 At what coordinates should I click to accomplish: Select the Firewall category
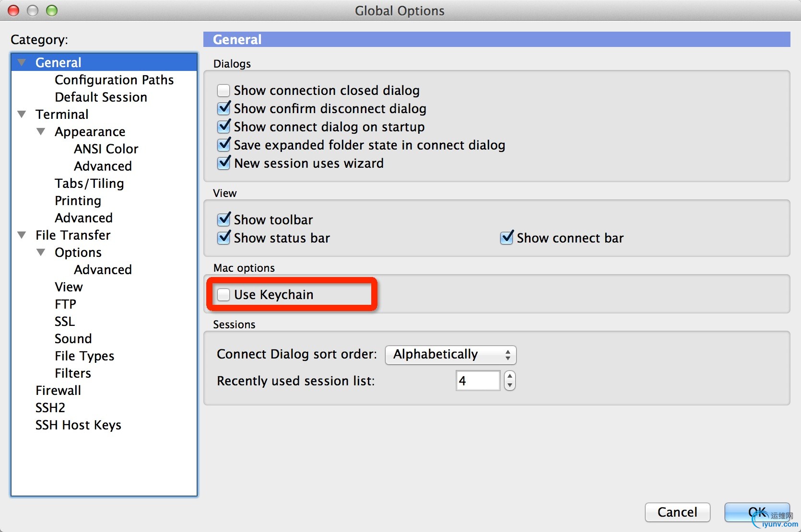(x=58, y=391)
